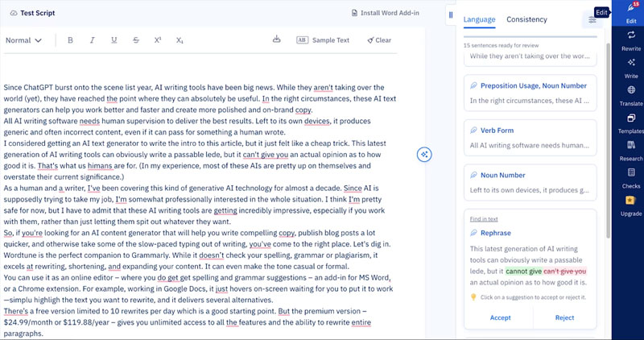
Task: Click underlined word 'needs' in editor
Action: pyautogui.click(x=89, y=122)
